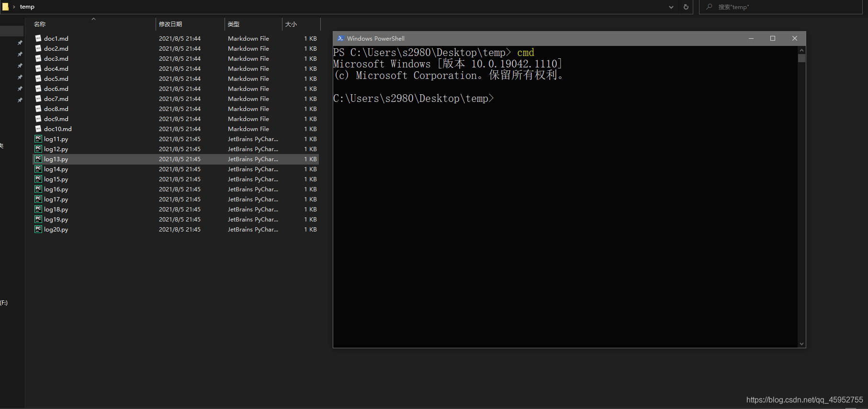
Task: Click 1 KB size of log19.py
Action: click(311, 219)
